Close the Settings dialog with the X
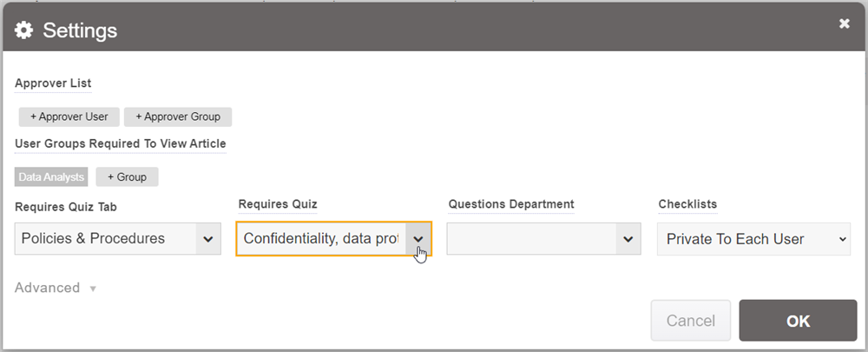The width and height of the screenshot is (868, 352). pyautogui.click(x=845, y=24)
